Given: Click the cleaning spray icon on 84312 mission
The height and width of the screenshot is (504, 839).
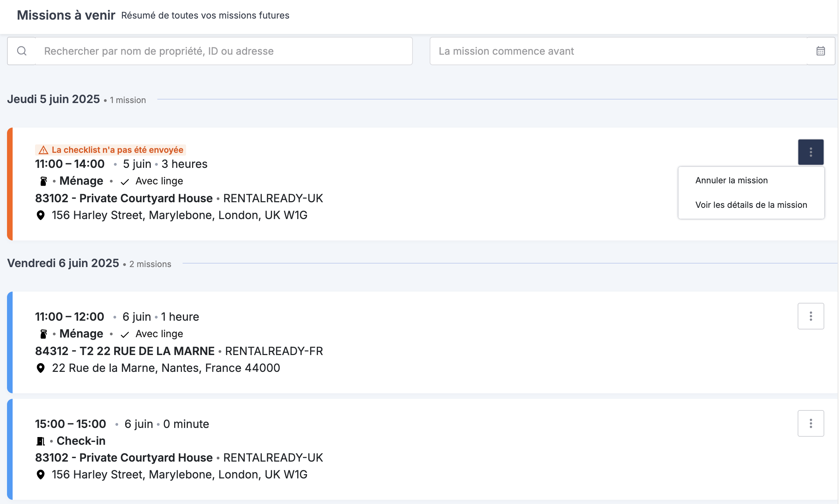Looking at the screenshot, I should (x=43, y=334).
